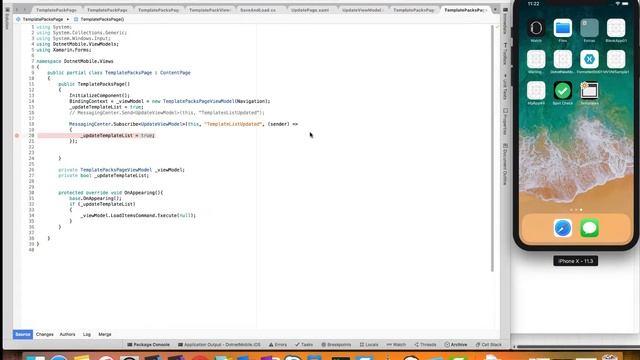Screen dimensions: 640x360
Task: Click the 'namespace DotnetMobile.Views' code line
Action: click(75, 61)
